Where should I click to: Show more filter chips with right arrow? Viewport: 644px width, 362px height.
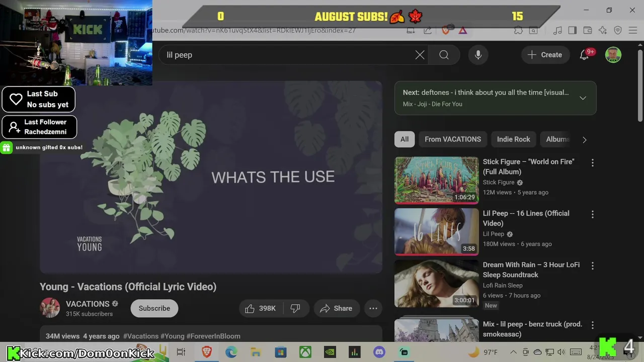tap(584, 140)
